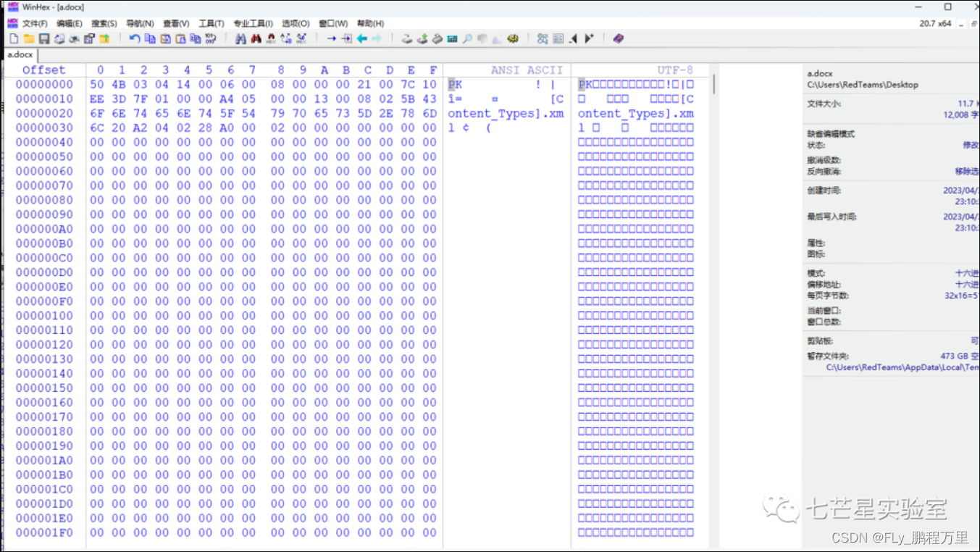Screen dimensions: 980x552
Task: Open options via the yellow gear icon
Action: tap(513, 38)
